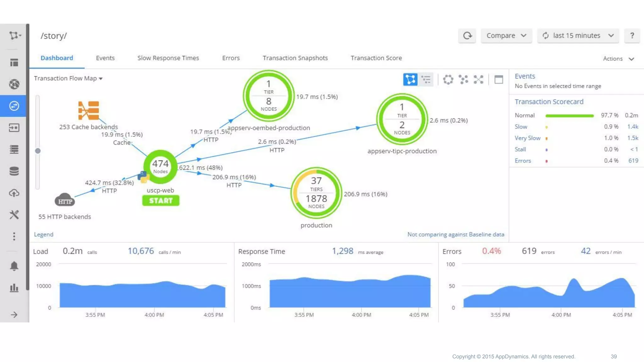Image resolution: width=644 pixels, height=362 pixels.
Task: Open help with the question mark button
Action: [x=632, y=36]
